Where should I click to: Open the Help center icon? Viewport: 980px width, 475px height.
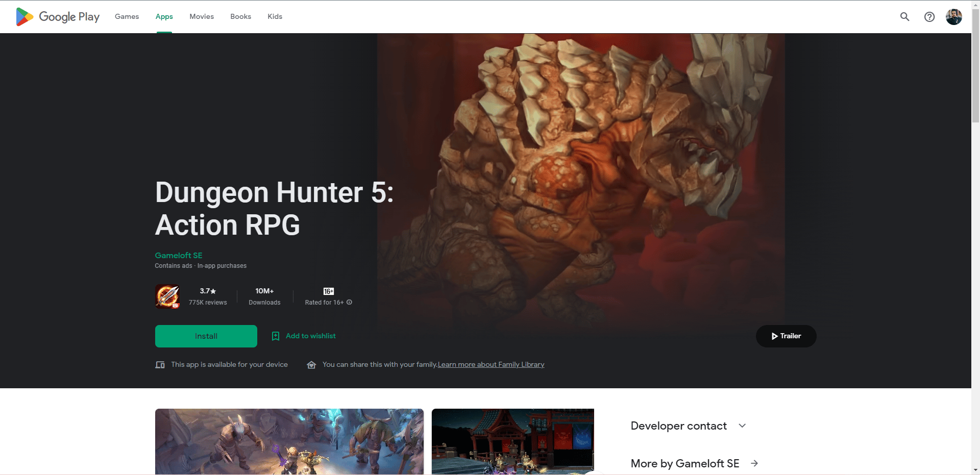tap(929, 17)
